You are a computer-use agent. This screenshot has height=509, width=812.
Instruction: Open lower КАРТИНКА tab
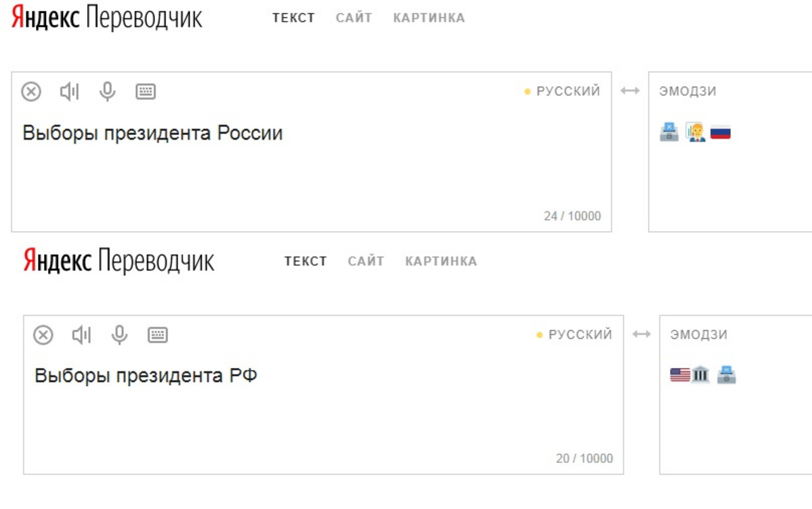[441, 262]
